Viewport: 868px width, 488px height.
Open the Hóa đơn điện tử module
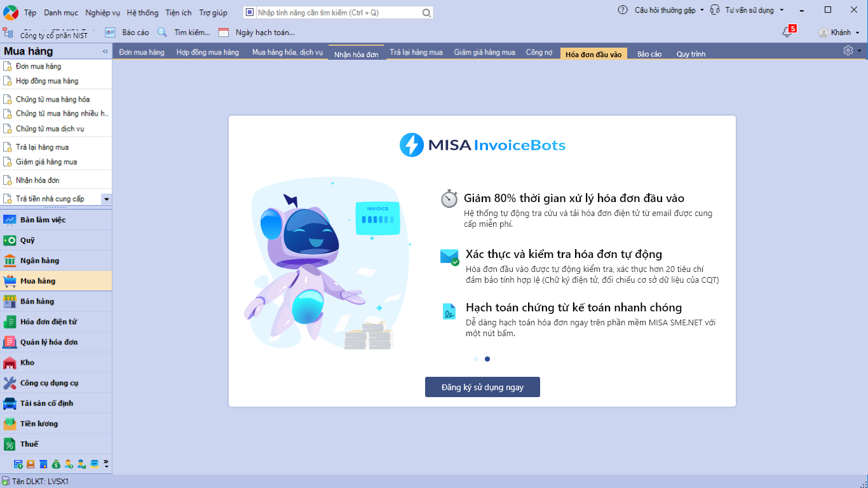[x=56, y=322]
